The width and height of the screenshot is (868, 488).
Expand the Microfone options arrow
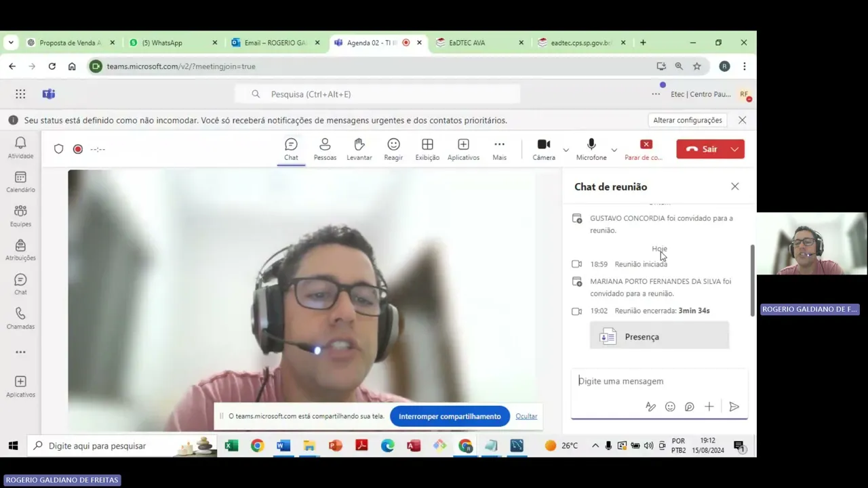click(614, 149)
